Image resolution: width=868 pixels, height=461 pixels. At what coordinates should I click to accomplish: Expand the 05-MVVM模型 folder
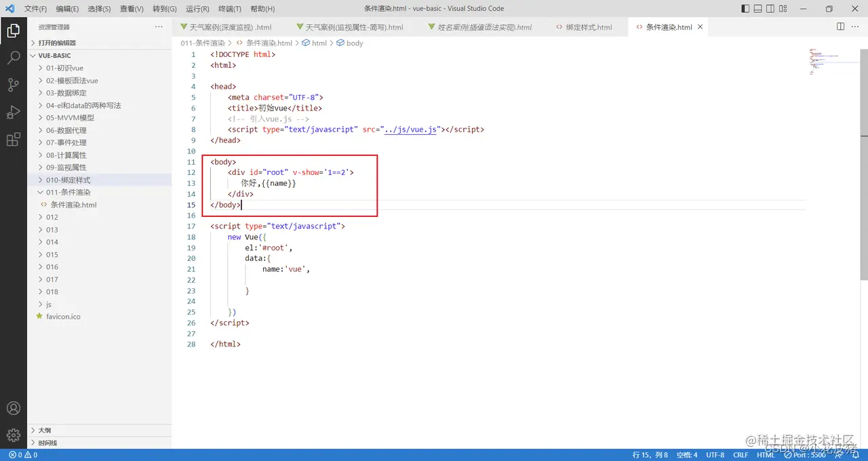click(99, 117)
